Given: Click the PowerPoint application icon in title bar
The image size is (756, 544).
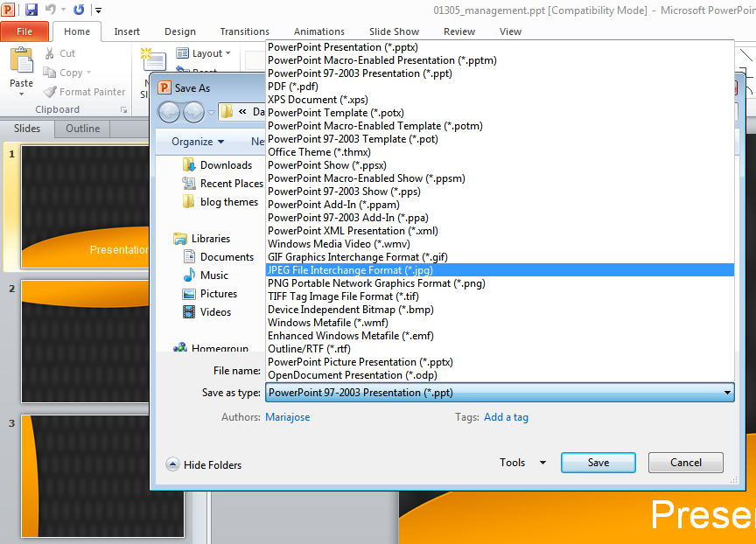Looking at the screenshot, I should click(8, 9).
